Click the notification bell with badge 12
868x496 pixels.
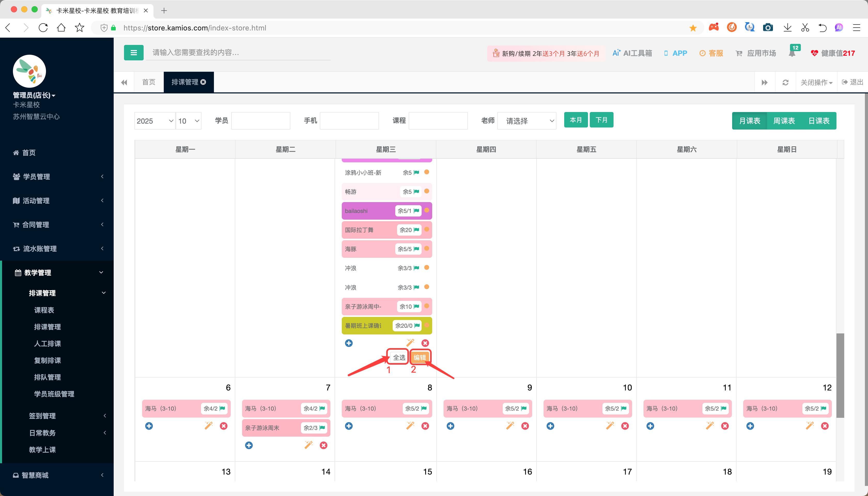click(792, 53)
